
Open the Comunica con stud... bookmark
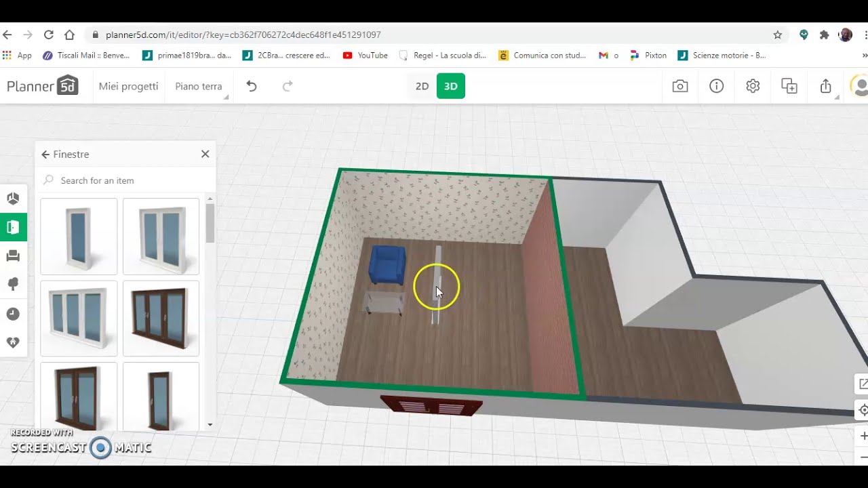point(542,56)
